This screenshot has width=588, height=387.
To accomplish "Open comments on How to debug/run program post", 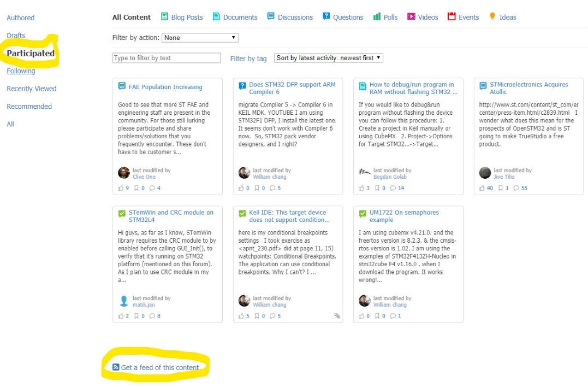I will pos(393,188).
